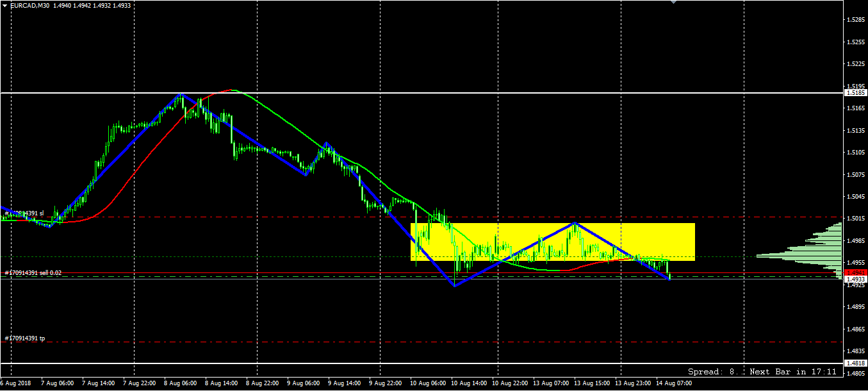Click '14 Aug 07:00' on the time axis
The width and height of the screenshot is (868, 391).
[673, 383]
